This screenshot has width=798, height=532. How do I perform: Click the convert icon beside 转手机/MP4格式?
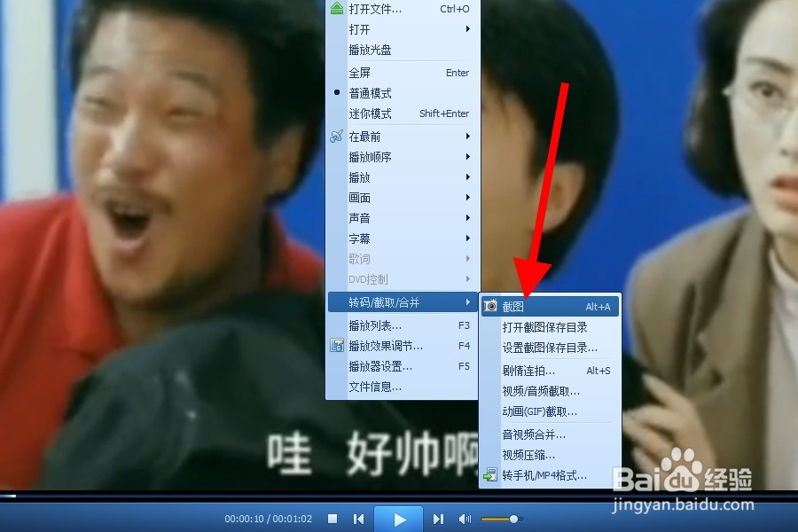490,475
